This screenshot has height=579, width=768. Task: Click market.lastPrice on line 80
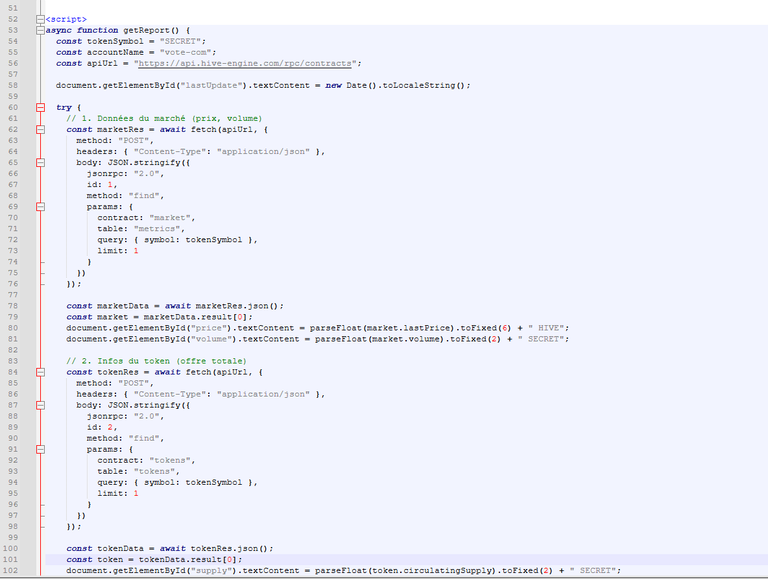pyautogui.click(x=410, y=328)
